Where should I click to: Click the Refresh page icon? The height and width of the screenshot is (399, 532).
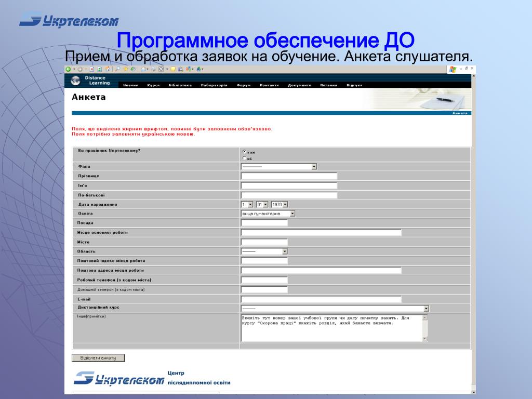[99, 69]
